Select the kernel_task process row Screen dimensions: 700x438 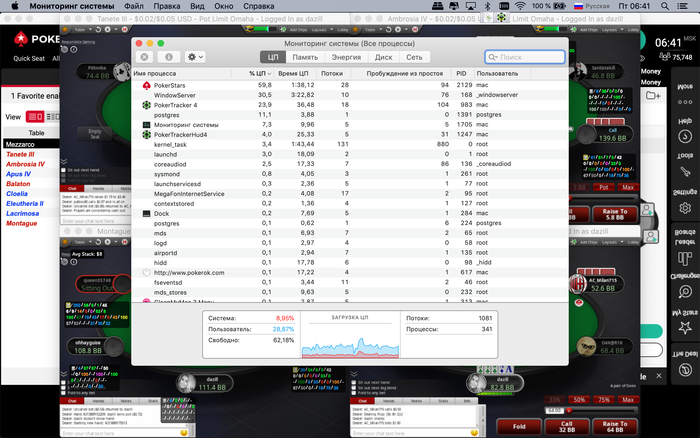pyautogui.click(x=350, y=144)
